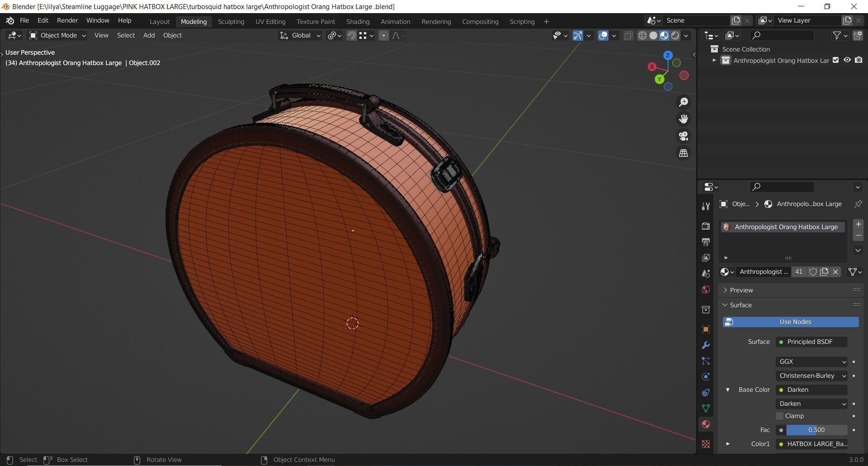Disable the Anthropologist collection in renders
Viewport: 868px width, 466px height.
click(859, 60)
